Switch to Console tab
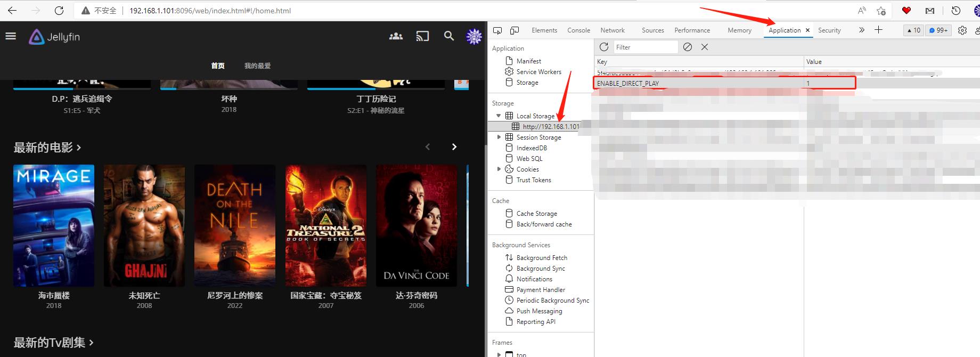980x357 pixels. [x=578, y=30]
